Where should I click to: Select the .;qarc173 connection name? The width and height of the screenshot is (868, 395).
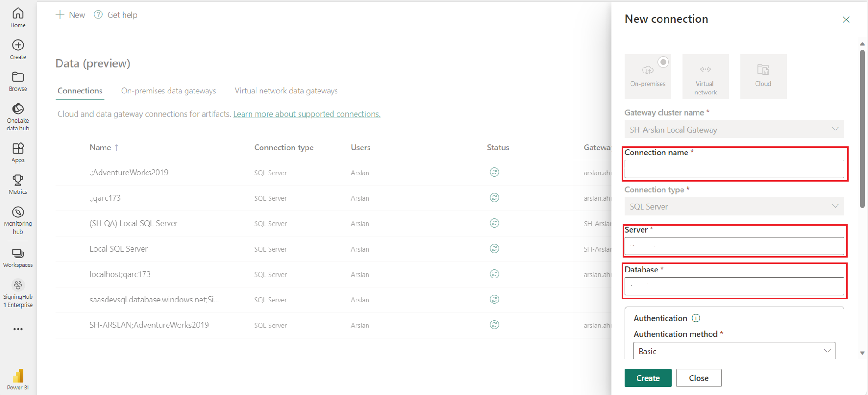[105, 198]
